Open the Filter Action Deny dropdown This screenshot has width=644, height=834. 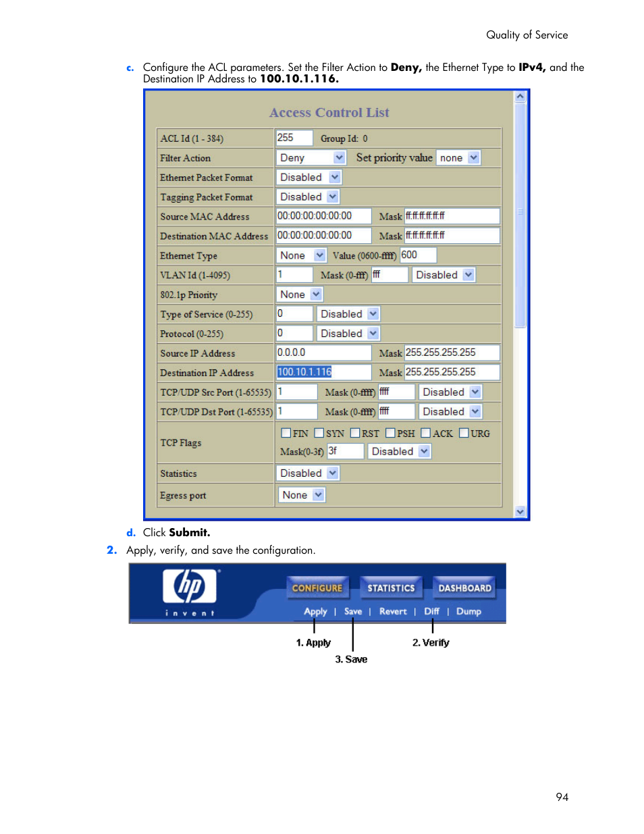pos(312,157)
